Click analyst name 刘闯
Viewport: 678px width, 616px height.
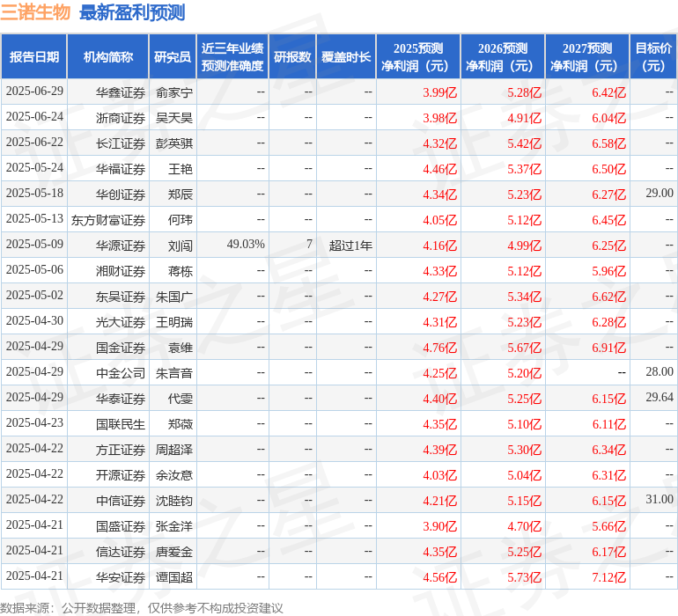click(x=180, y=246)
